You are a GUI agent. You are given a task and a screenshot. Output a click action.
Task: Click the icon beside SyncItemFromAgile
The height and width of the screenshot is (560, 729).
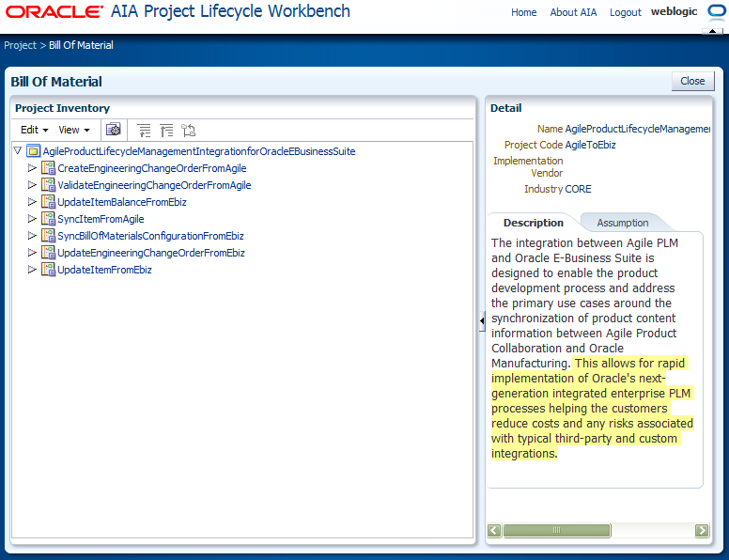(48, 219)
